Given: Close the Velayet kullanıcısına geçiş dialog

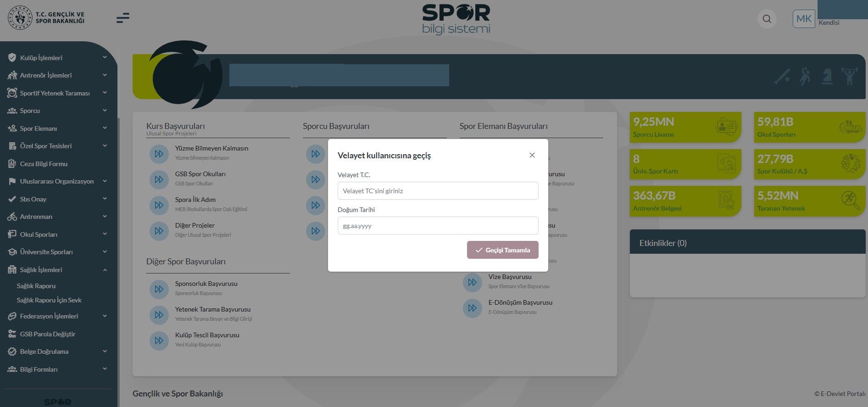Looking at the screenshot, I should [532, 155].
